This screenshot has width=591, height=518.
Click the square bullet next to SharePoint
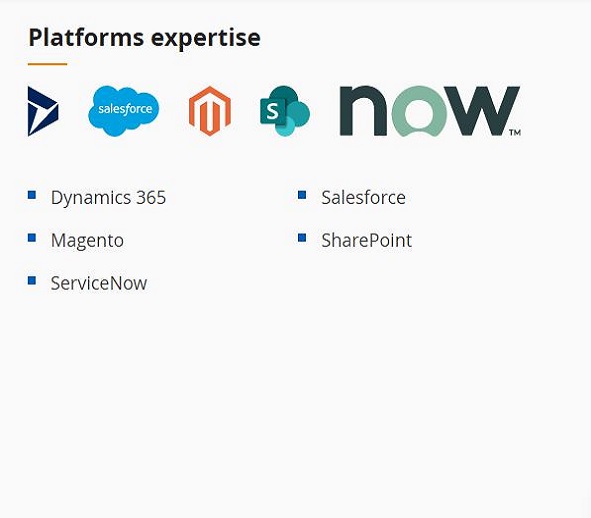pos(302,238)
